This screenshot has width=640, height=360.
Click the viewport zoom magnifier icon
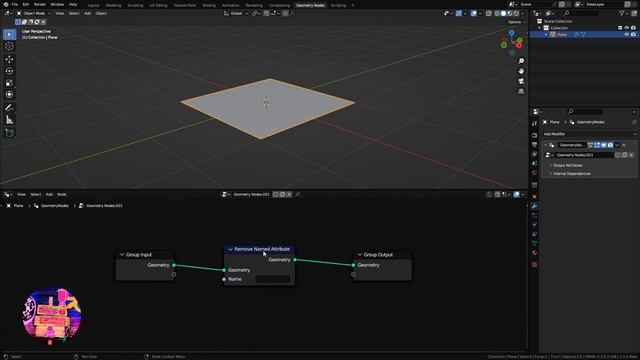click(x=521, y=61)
